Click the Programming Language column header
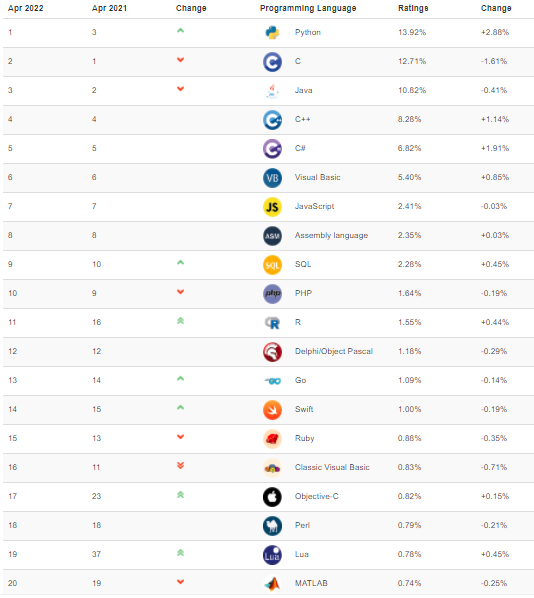This screenshot has width=534, height=598. click(x=308, y=8)
